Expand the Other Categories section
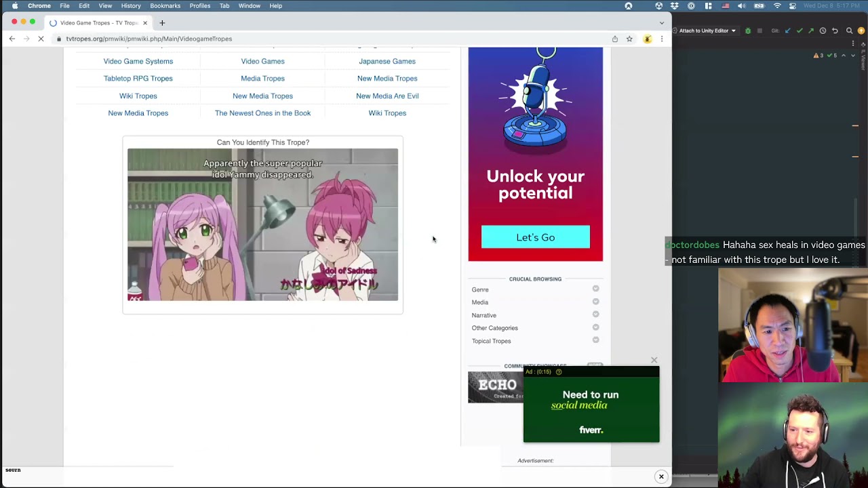The height and width of the screenshot is (488, 868). 595,327
